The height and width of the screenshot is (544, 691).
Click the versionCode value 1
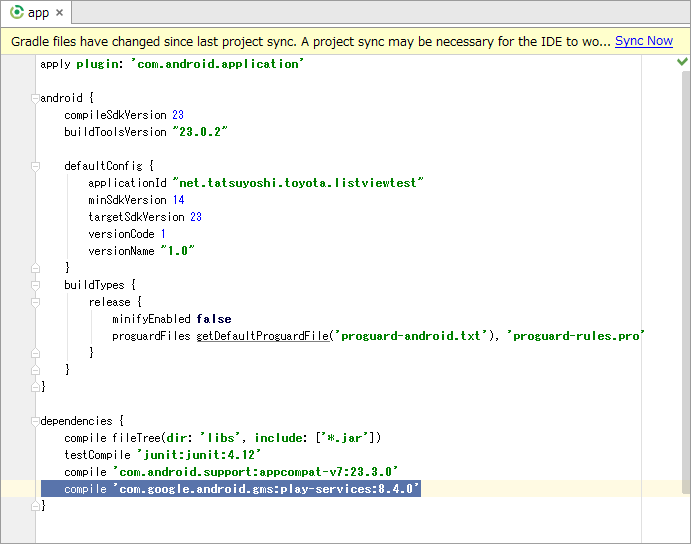click(x=163, y=234)
